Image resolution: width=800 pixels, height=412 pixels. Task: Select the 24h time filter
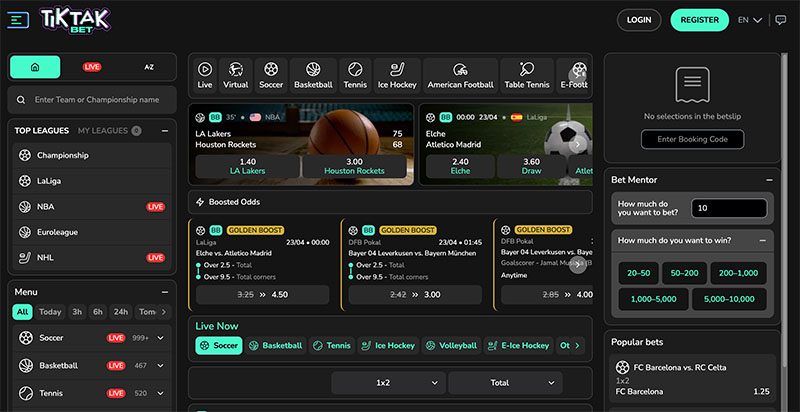click(x=121, y=312)
